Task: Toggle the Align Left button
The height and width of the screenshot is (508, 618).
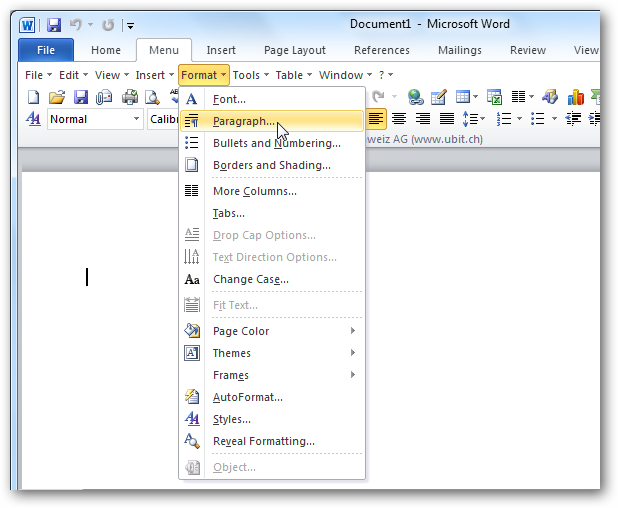Action: tap(376, 119)
